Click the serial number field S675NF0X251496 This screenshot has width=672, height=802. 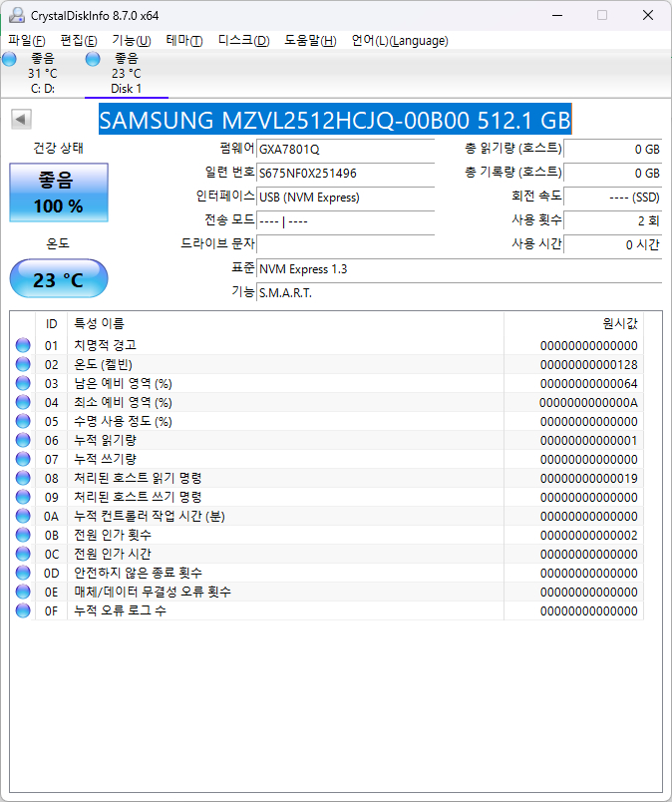coord(345,173)
